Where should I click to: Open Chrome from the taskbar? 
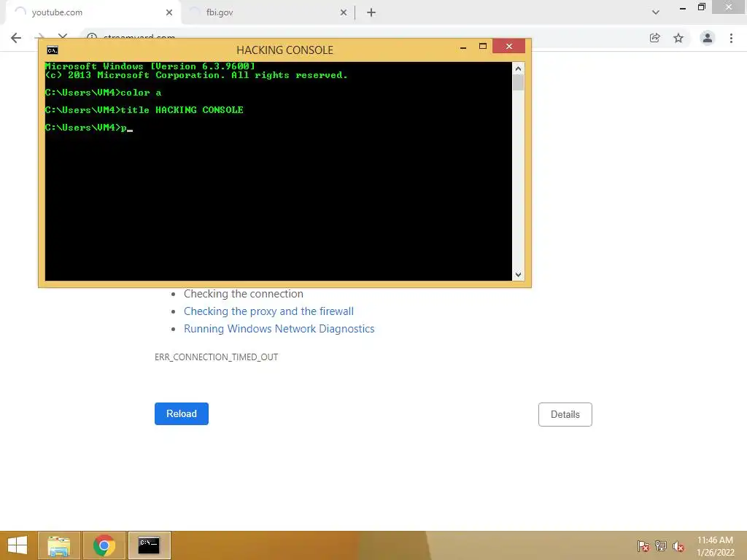pos(104,545)
